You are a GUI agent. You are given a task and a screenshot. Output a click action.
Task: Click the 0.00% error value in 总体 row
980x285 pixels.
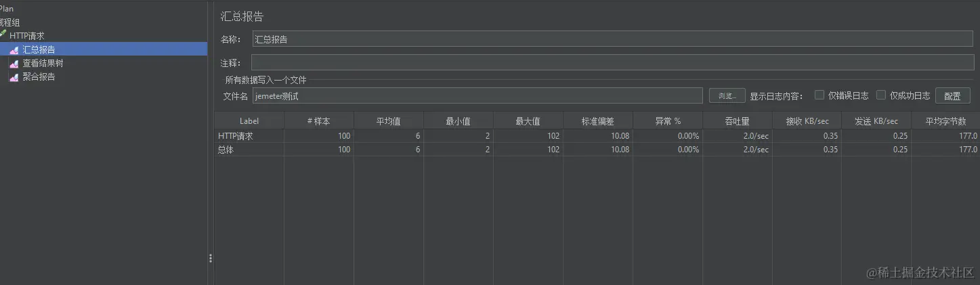click(x=688, y=150)
